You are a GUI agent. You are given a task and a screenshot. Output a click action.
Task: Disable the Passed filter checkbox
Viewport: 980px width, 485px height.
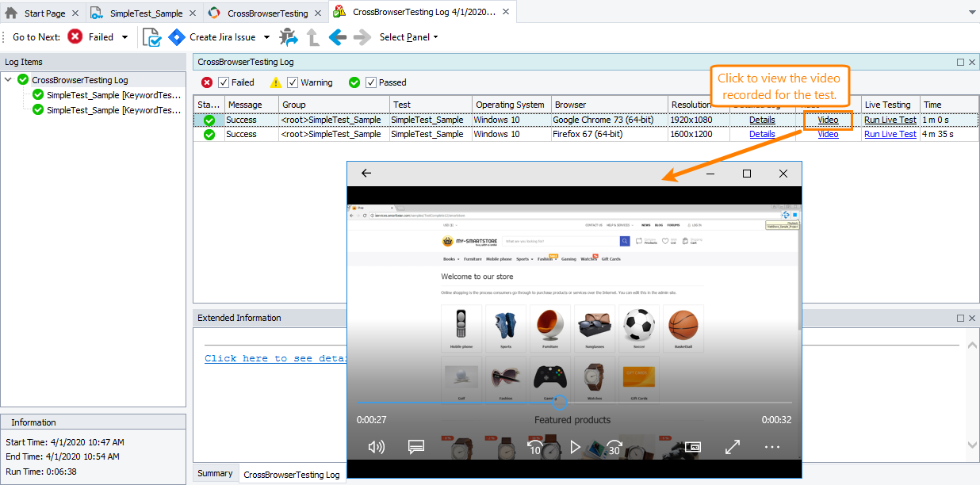371,82
